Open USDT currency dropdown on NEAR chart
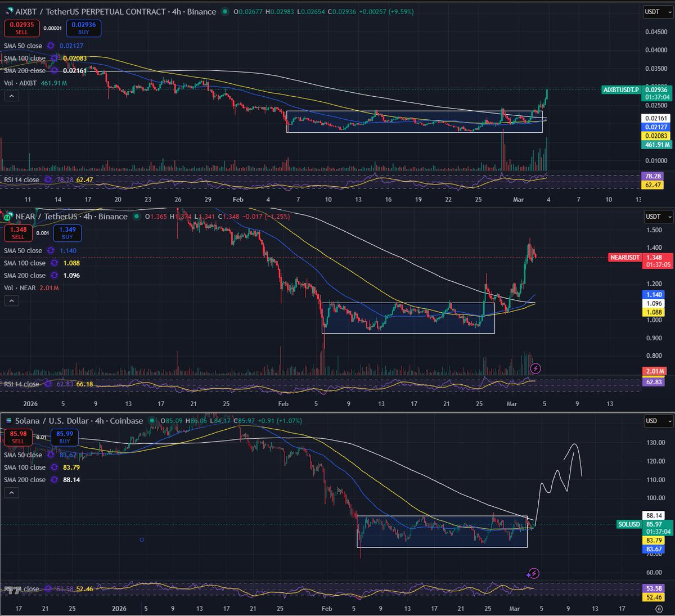 coord(658,217)
